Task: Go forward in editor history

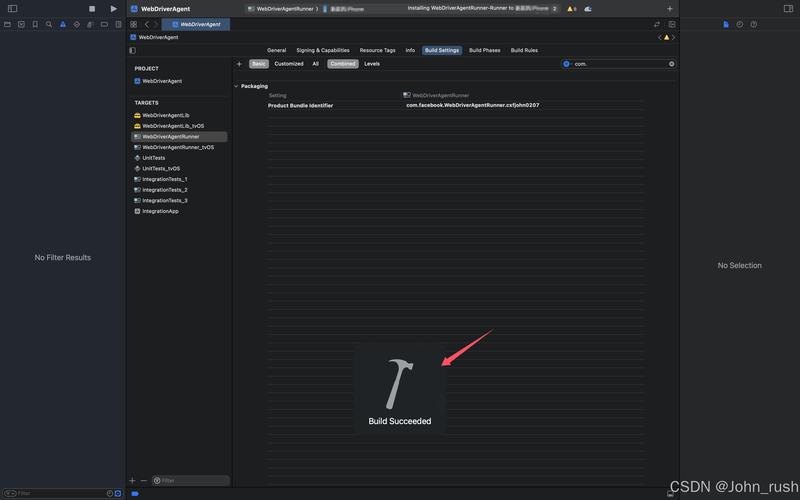Action: pos(156,24)
